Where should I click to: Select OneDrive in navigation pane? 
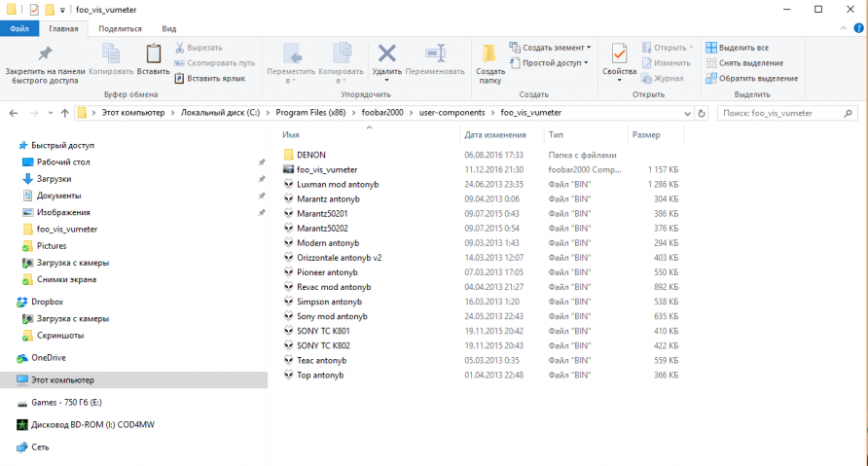pos(48,357)
